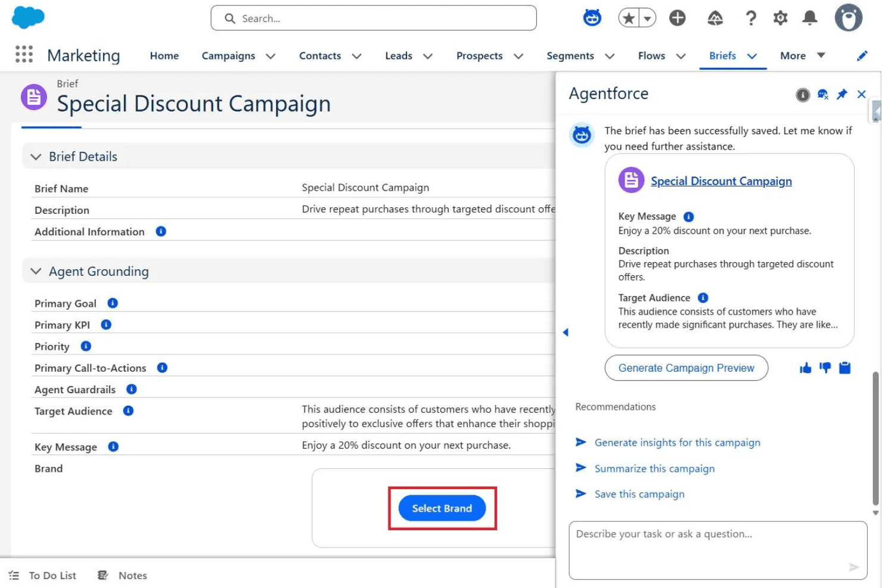
Task: Click the Agentforce panel info icon
Action: click(x=803, y=95)
